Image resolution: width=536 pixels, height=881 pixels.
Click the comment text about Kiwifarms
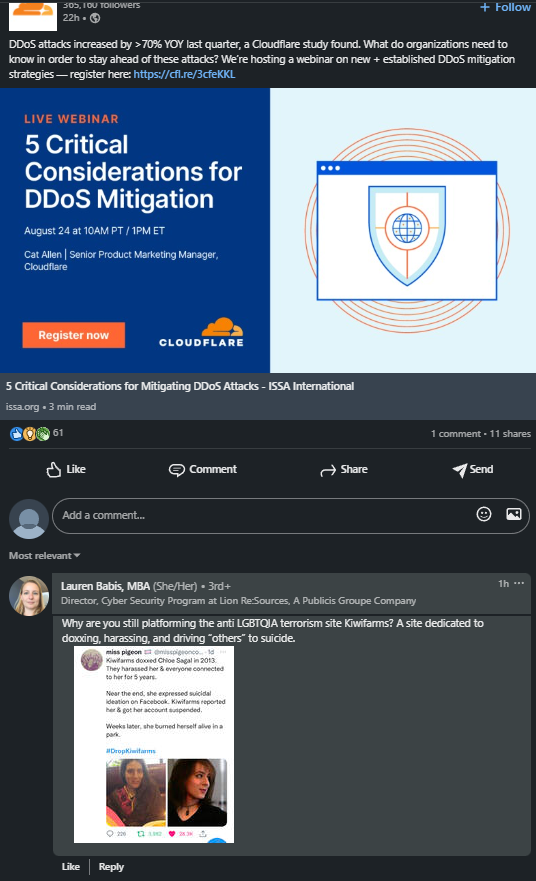click(x=272, y=630)
